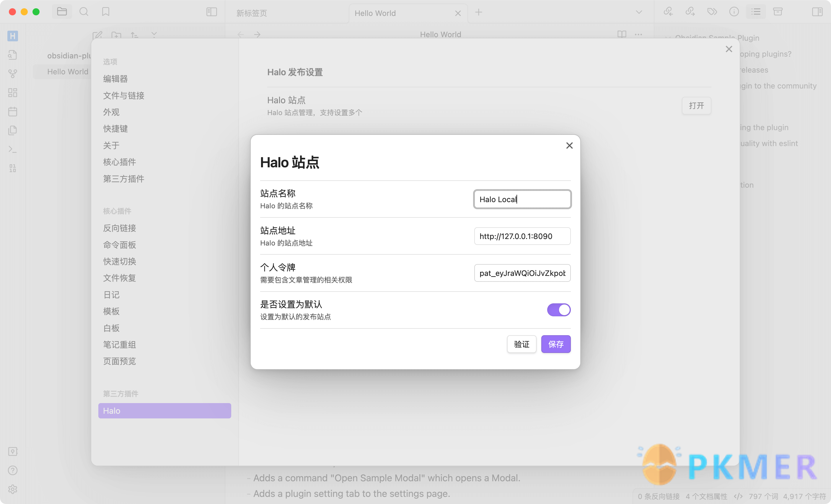This screenshot has height=504, width=831.
Task: Open the settings gear icon
Action: [13, 489]
